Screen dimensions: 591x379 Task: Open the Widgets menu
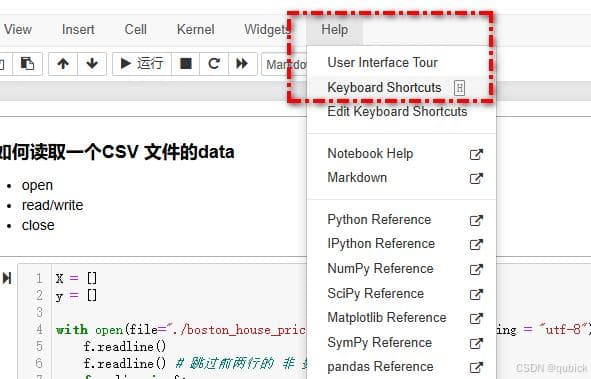click(x=267, y=29)
